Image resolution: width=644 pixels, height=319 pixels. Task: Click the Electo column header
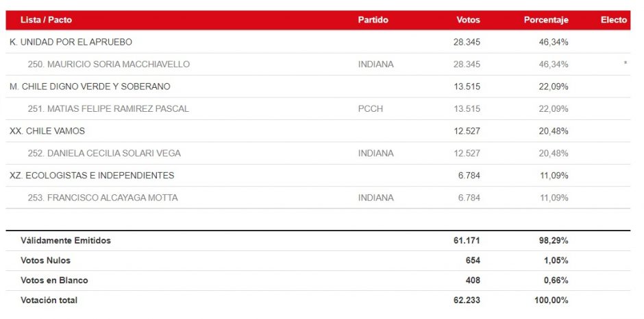[x=613, y=20]
